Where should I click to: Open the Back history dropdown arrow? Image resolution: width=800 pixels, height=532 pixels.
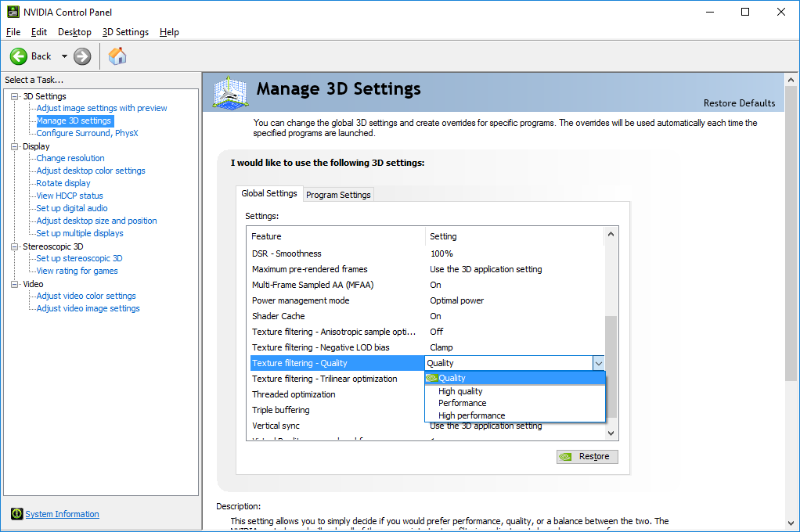64,56
